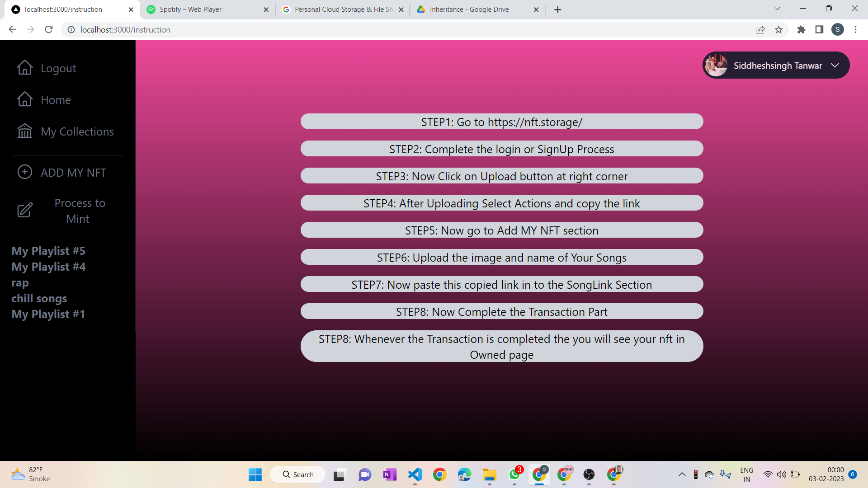This screenshot has height=488, width=868.
Task: Open My Playlist #5 in sidebar
Action: coord(48,251)
